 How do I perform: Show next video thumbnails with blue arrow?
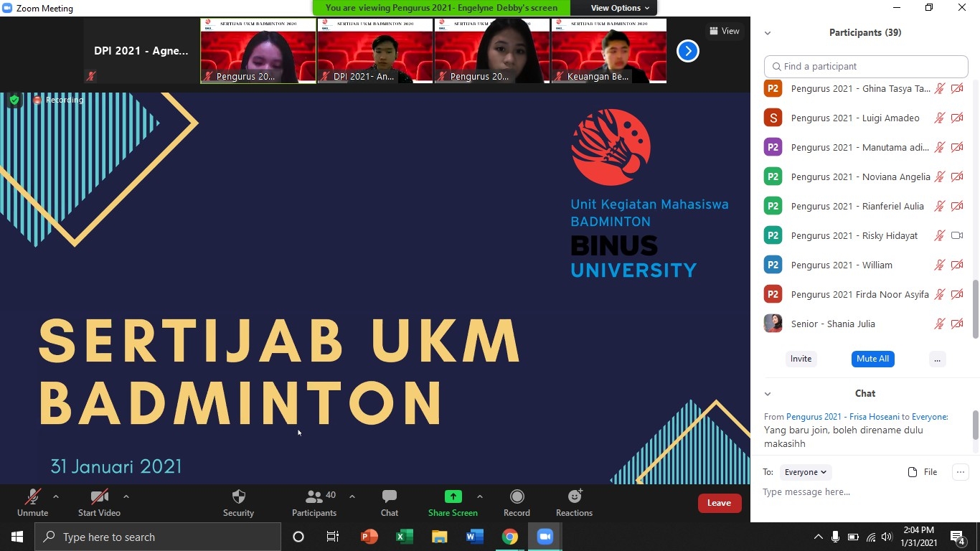click(x=687, y=51)
